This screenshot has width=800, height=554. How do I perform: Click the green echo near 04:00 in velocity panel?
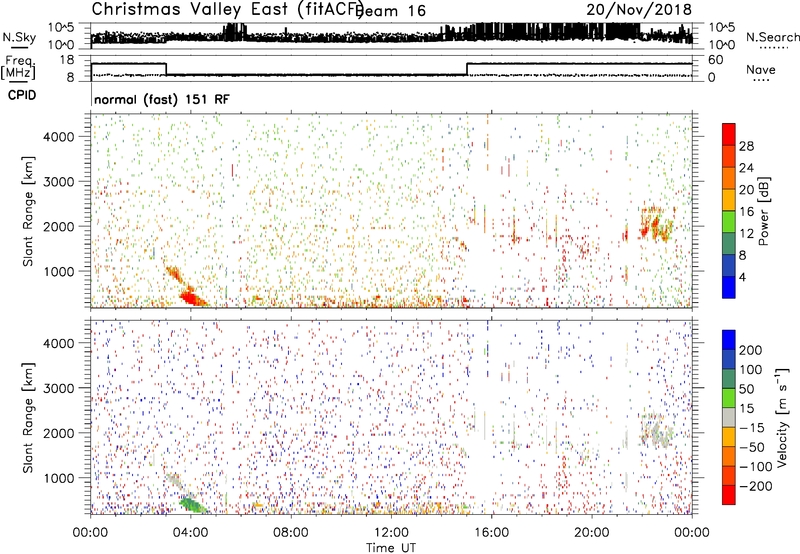tap(193, 505)
